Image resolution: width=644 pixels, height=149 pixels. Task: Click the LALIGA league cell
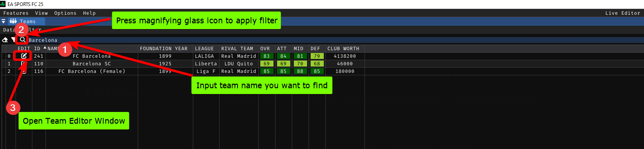click(204, 56)
